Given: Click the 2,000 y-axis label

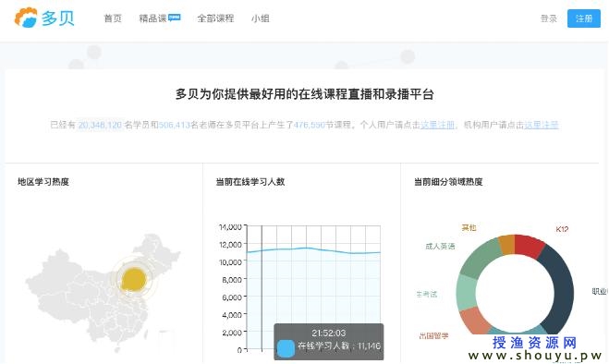Looking at the screenshot, I should 232,333.
